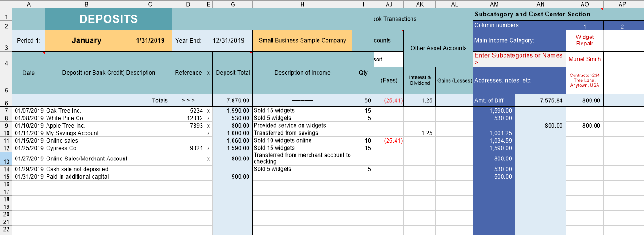Click the 01/25/2019 date cell
Viewport: 644px width, 235px height.
pos(29,148)
